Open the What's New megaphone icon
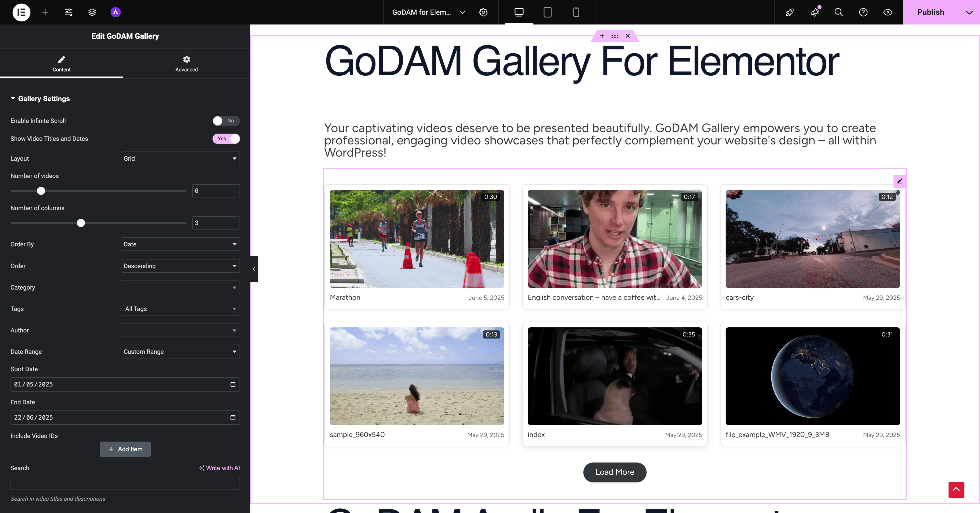Screen dimensions: 980x513 (x=815, y=12)
